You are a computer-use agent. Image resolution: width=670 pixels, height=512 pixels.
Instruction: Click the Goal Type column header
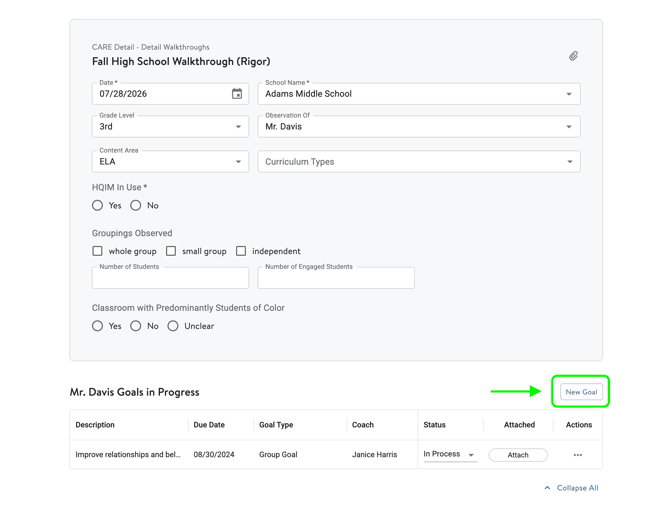pos(276,425)
